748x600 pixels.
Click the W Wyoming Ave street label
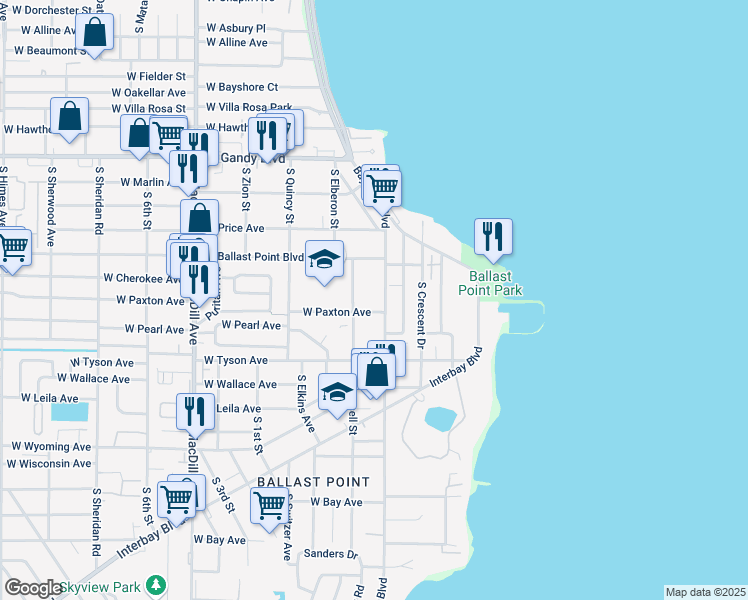pos(51,446)
